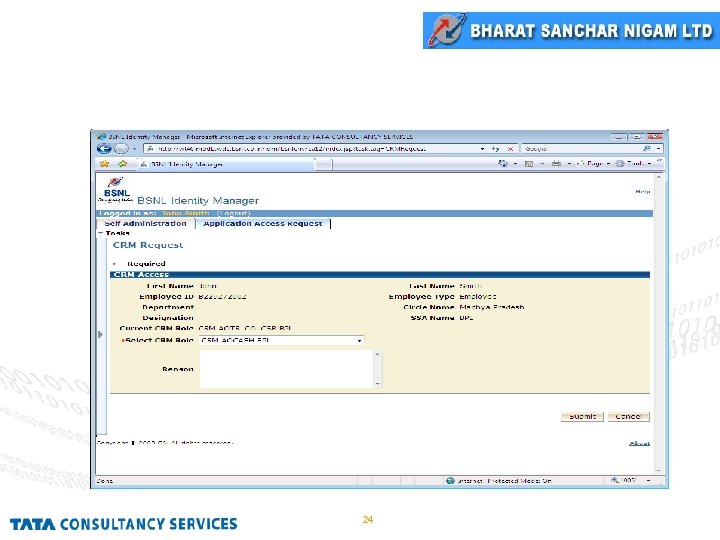Click the Feeds icon in command bar
Image resolution: width=720 pixels, height=540 pixels.
(529, 163)
